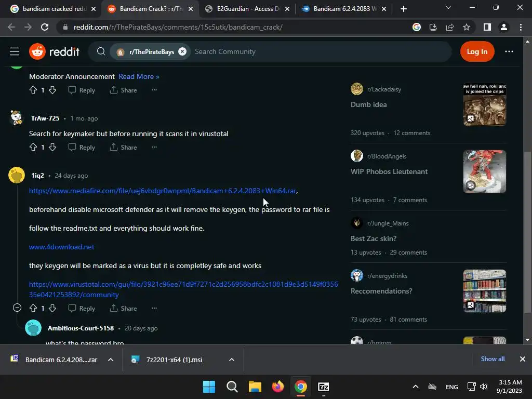The width and height of the screenshot is (532, 399).
Task: Close the downloads bar
Action: click(x=523, y=359)
